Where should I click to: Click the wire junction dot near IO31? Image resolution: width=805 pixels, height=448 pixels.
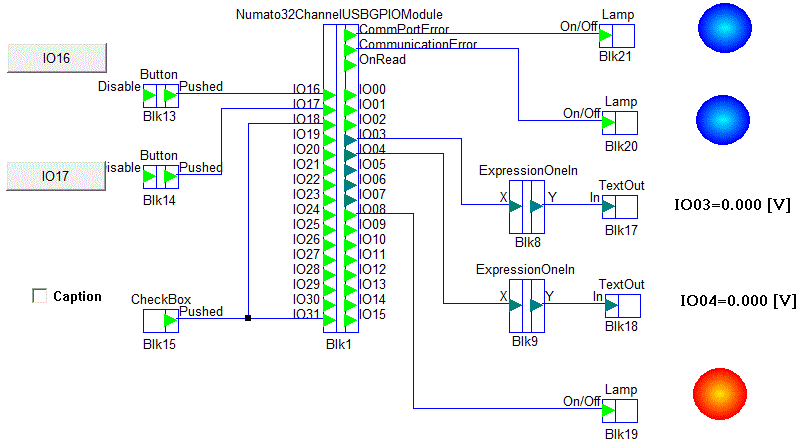click(248, 318)
